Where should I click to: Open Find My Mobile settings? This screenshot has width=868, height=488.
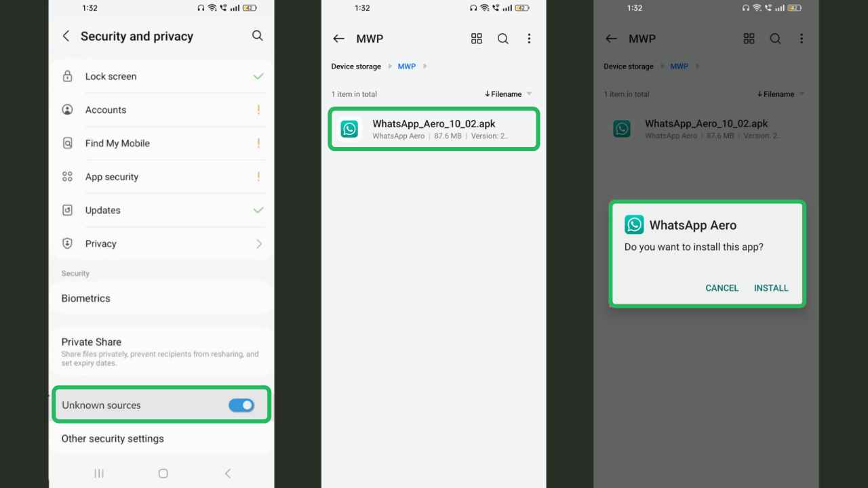coord(161,143)
